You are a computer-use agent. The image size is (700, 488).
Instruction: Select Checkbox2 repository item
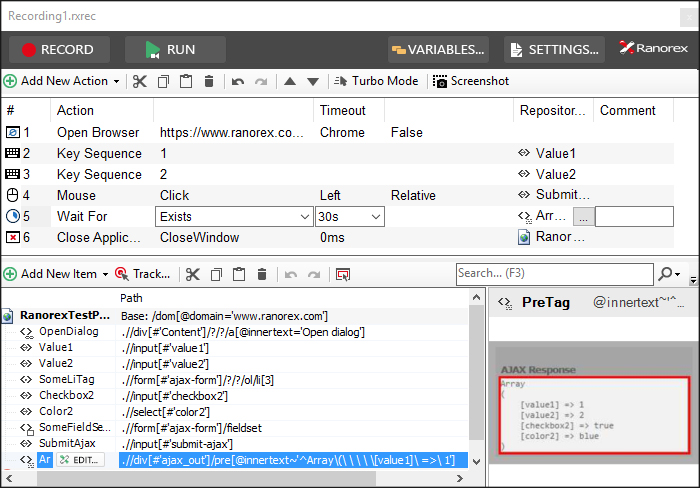(x=66, y=396)
